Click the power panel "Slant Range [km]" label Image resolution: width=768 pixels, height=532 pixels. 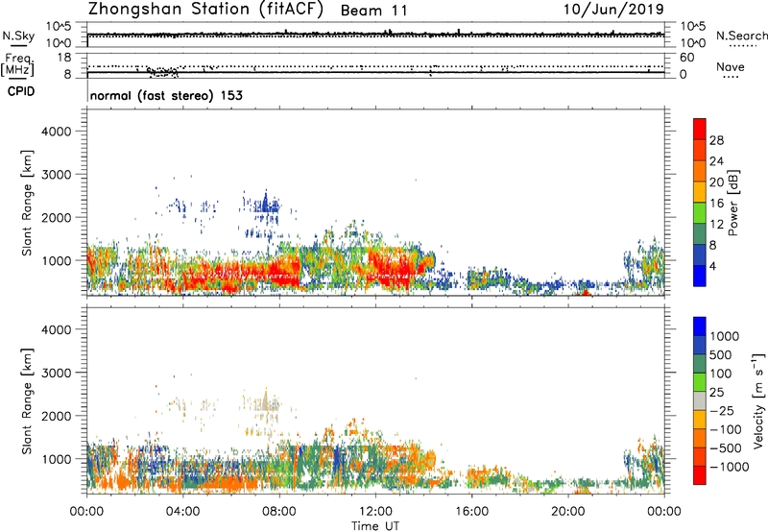coord(27,203)
